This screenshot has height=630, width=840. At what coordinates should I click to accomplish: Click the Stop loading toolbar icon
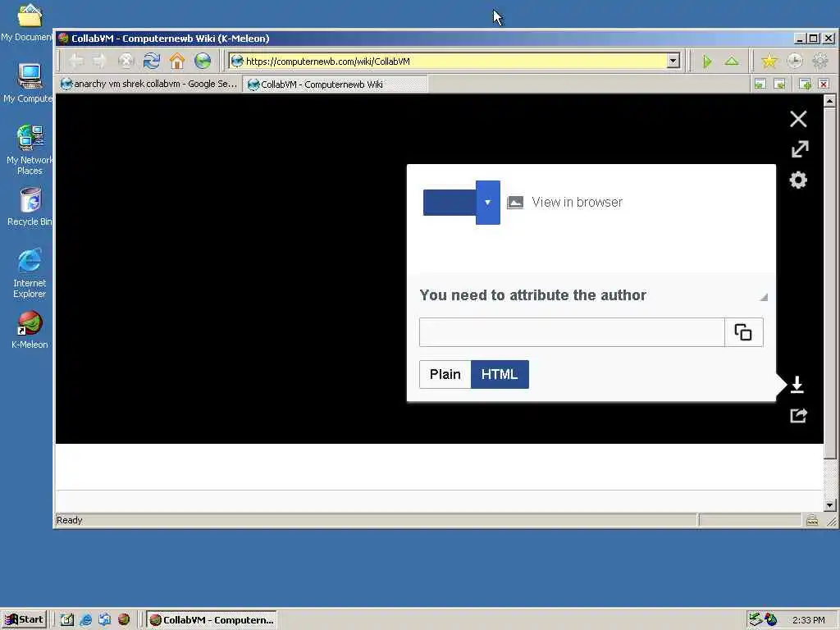point(126,61)
